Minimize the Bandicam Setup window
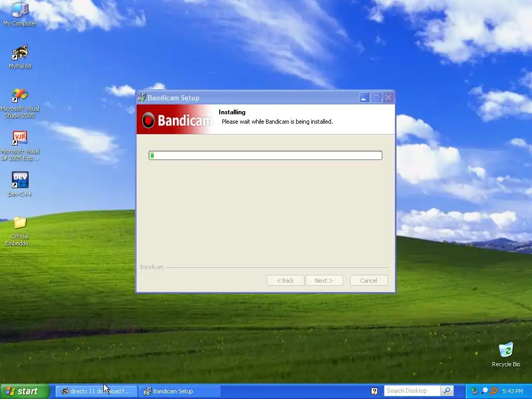 tap(364, 98)
